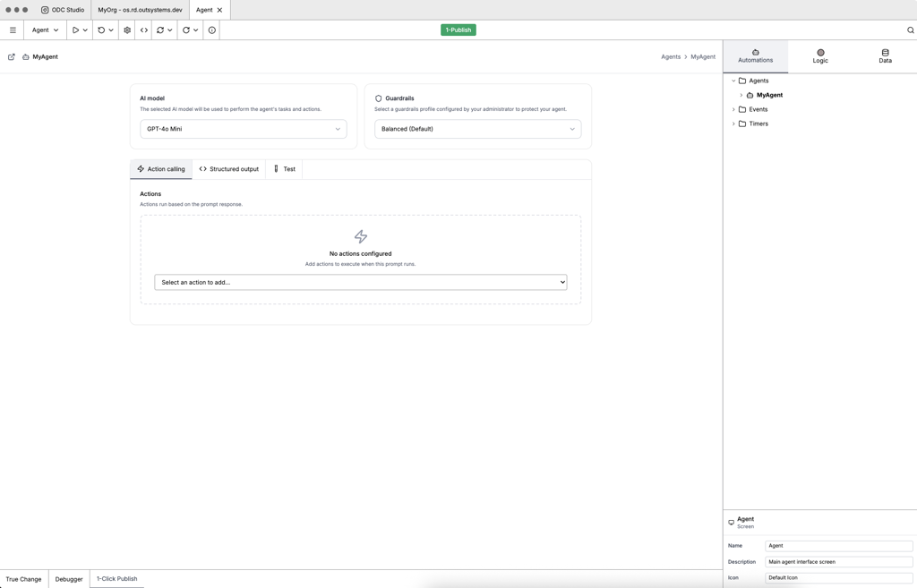Click the Description field in properties
The width and height of the screenshot is (917, 588).
click(838, 562)
